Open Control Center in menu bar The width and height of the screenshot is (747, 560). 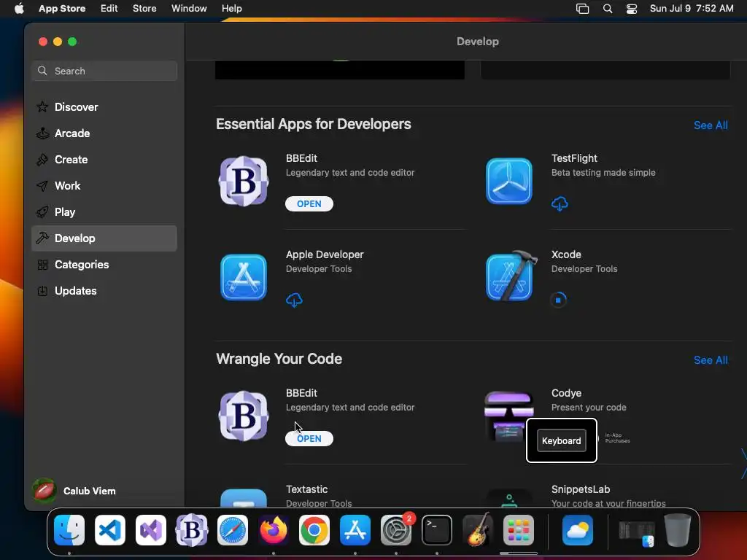(632, 8)
